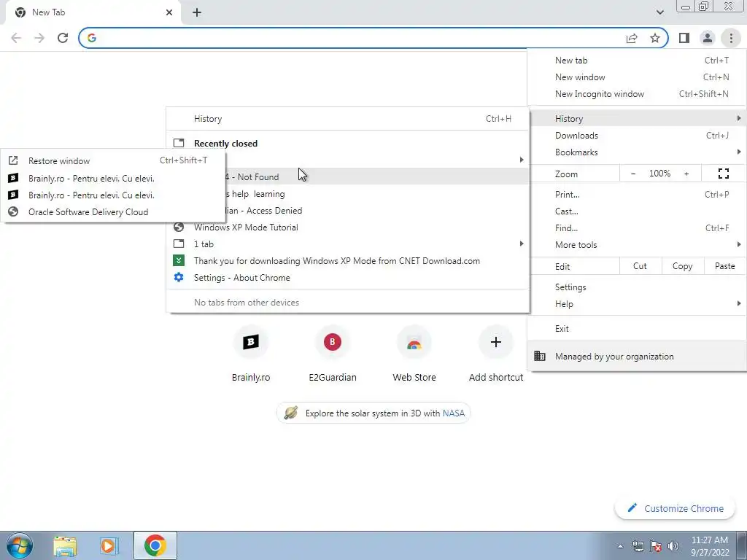Select Find... from the menu
Viewport: 747px width, 560px height.
point(637,227)
